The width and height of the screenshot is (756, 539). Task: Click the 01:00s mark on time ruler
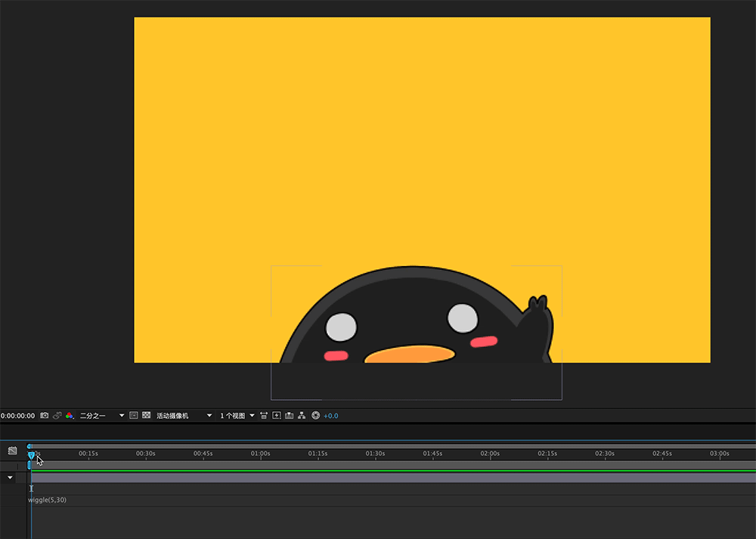coord(260,453)
